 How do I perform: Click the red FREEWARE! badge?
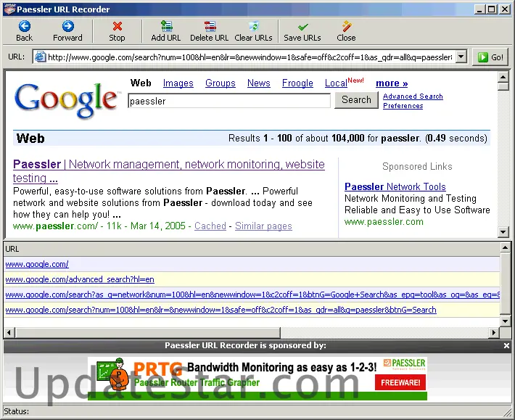click(x=400, y=382)
